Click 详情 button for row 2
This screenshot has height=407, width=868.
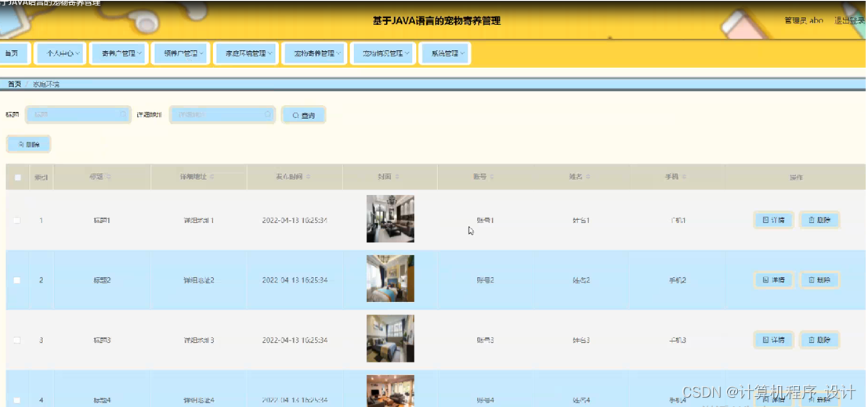[x=774, y=280]
